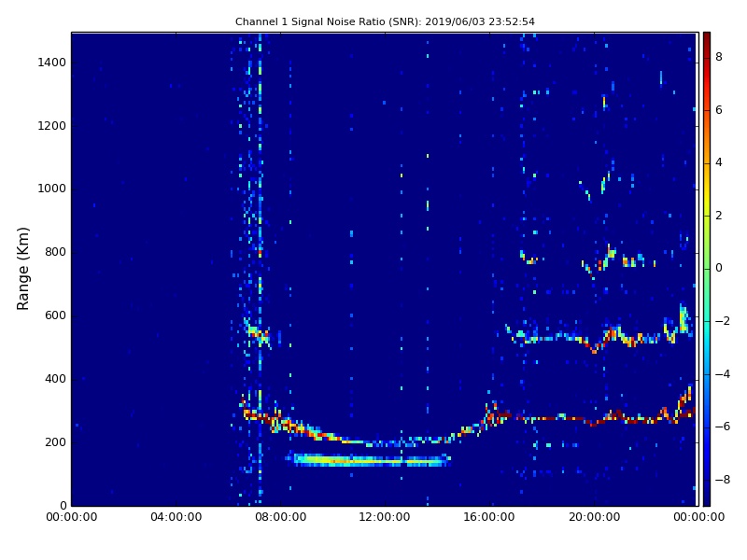Click the colorbar tick label 2
This screenshot has height=560, width=747.
pyautogui.click(x=719, y=216)
